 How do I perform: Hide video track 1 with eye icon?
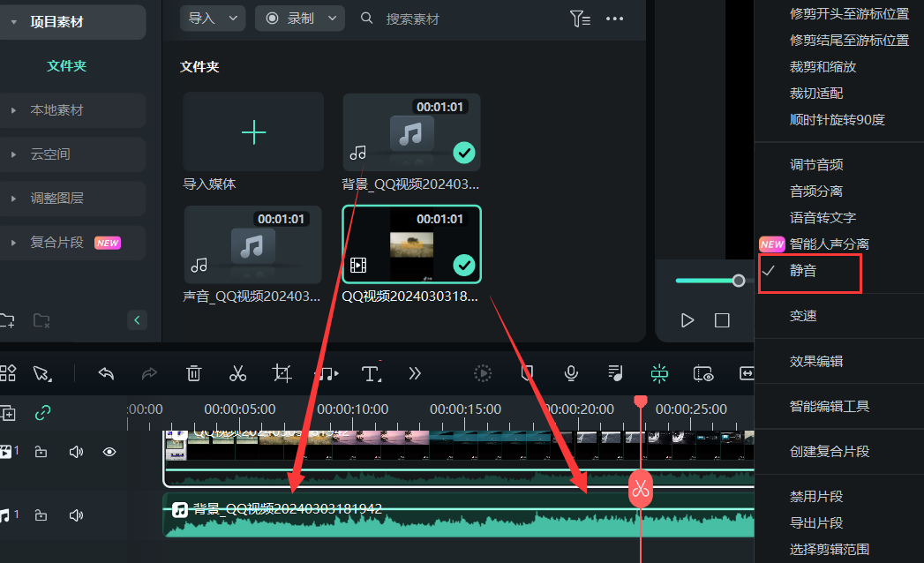click(x=109, y=452)
